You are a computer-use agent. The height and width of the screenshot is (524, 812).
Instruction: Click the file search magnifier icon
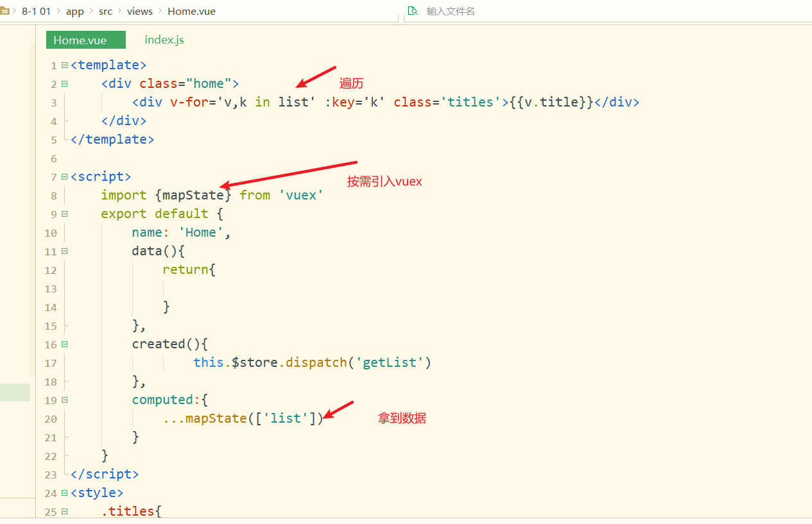[413, 11]
